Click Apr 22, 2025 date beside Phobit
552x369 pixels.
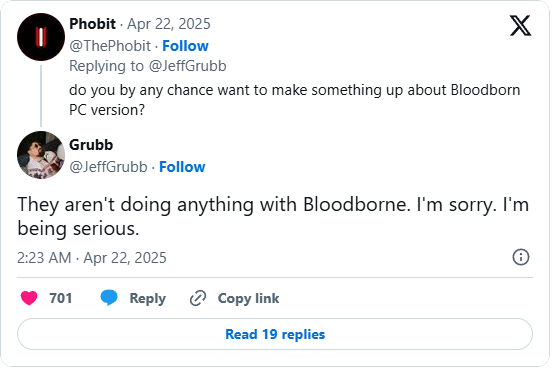(x=169, y=24)
